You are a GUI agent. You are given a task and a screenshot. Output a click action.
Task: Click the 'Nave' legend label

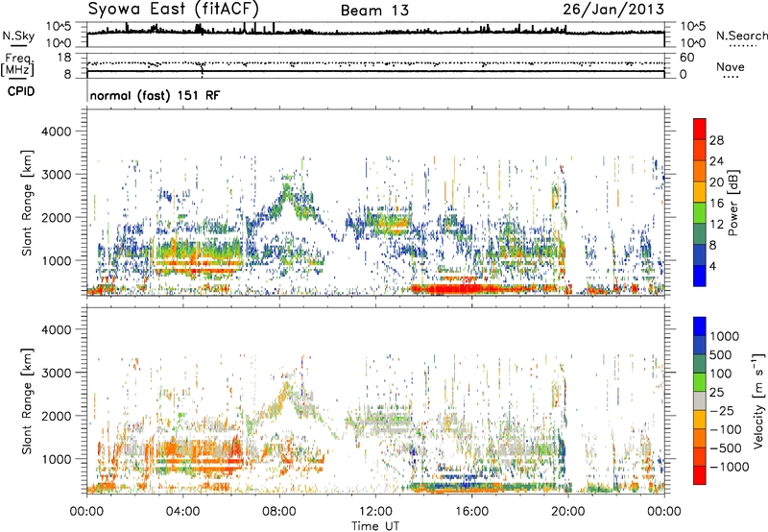[x=731, y=66]
